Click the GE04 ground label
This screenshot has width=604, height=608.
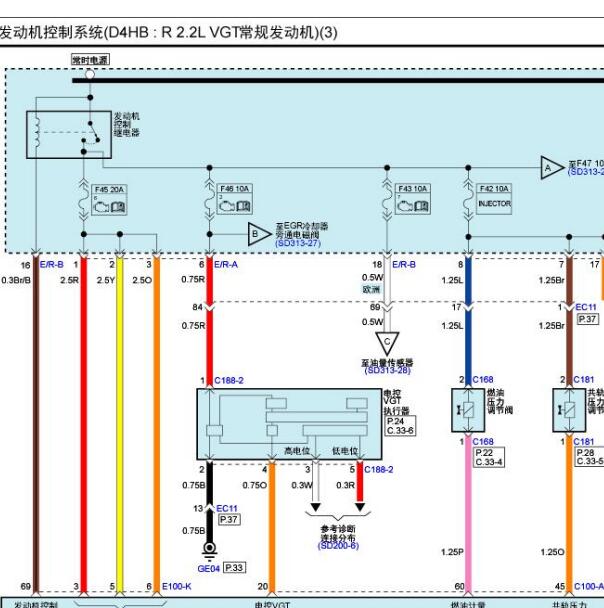click(209, 568)
